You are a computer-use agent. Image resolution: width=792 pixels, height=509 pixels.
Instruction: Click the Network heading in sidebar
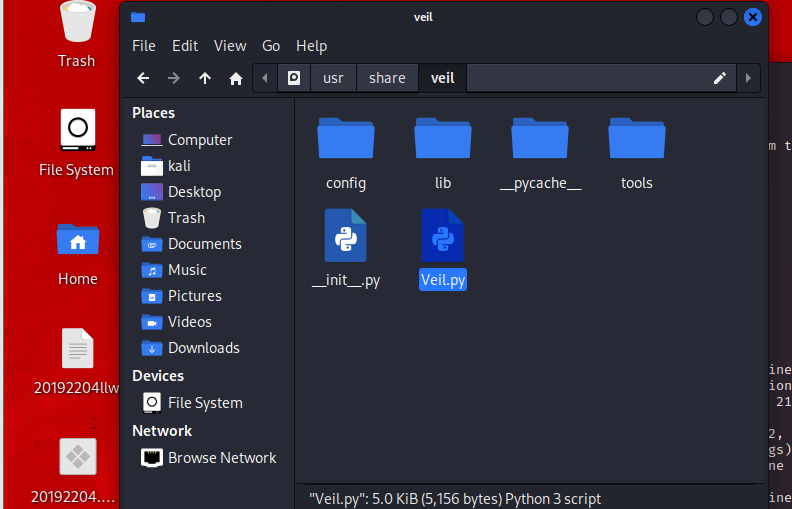coord(162,431)
